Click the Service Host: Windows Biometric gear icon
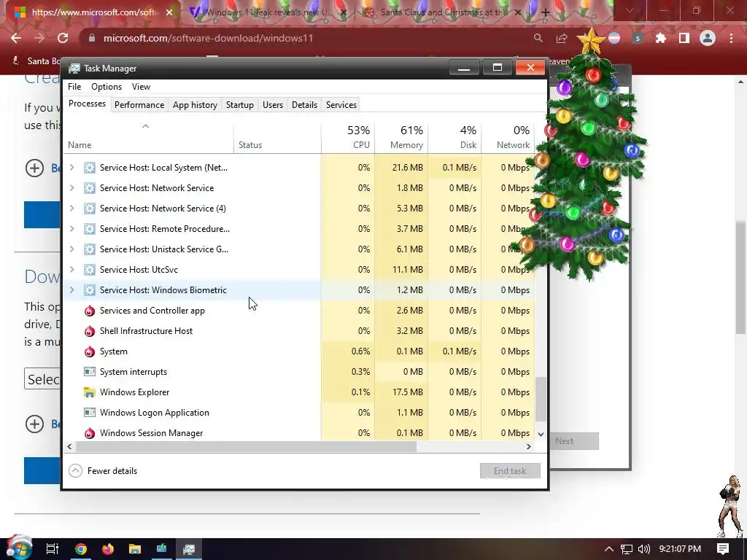 90,290
